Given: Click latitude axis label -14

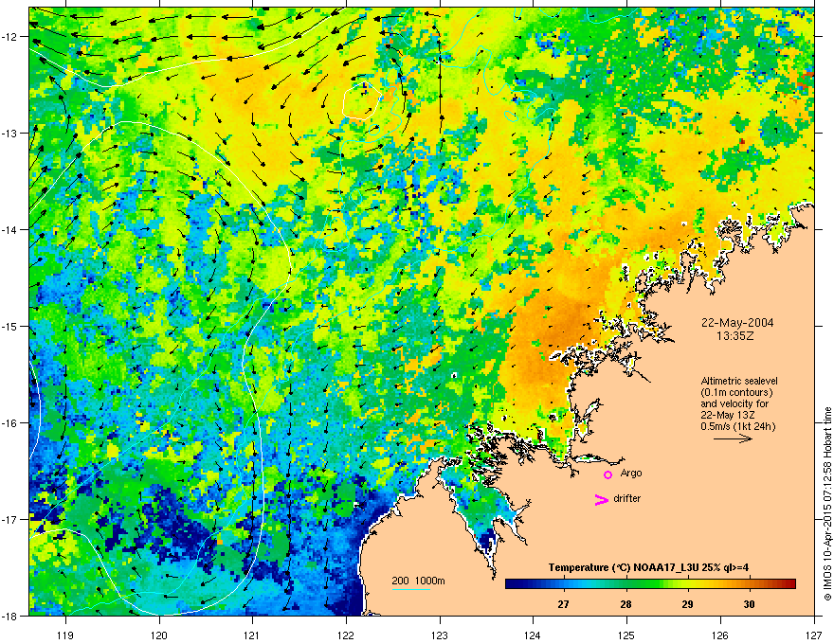Looking at the screenshot, I should (11, 229).
